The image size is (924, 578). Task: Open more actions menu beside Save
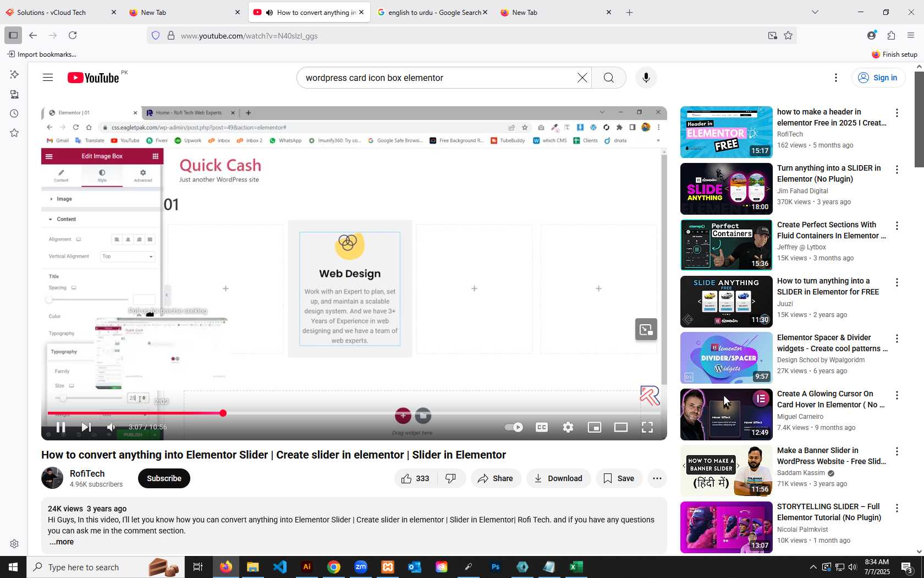pos(657,478)
